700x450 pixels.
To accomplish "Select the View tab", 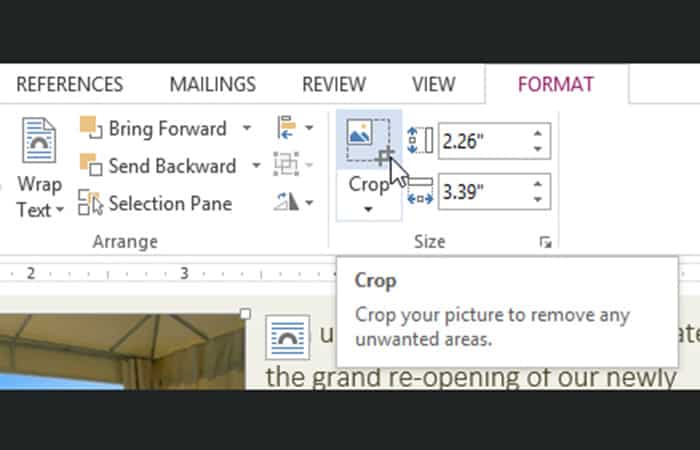I will click(x=433, y=85).
